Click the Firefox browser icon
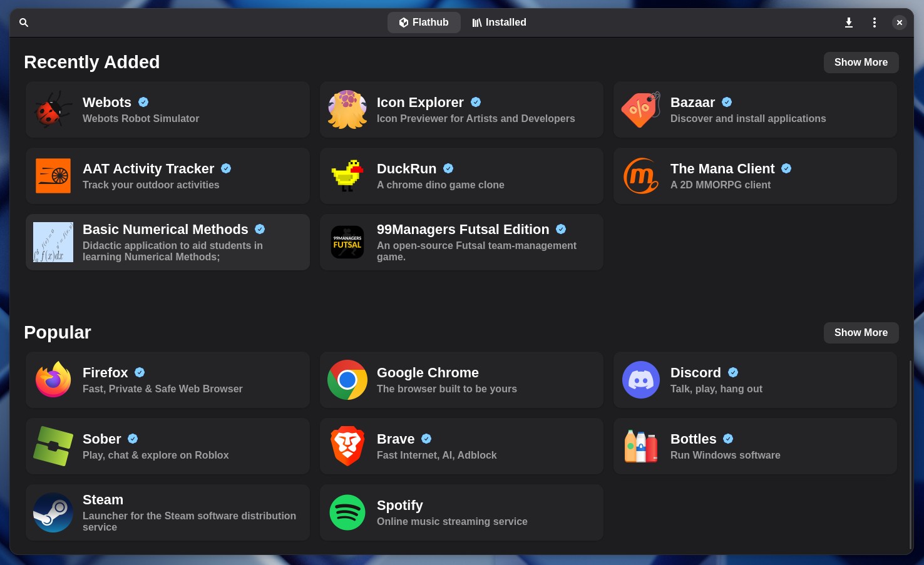 tap(53, 380)
